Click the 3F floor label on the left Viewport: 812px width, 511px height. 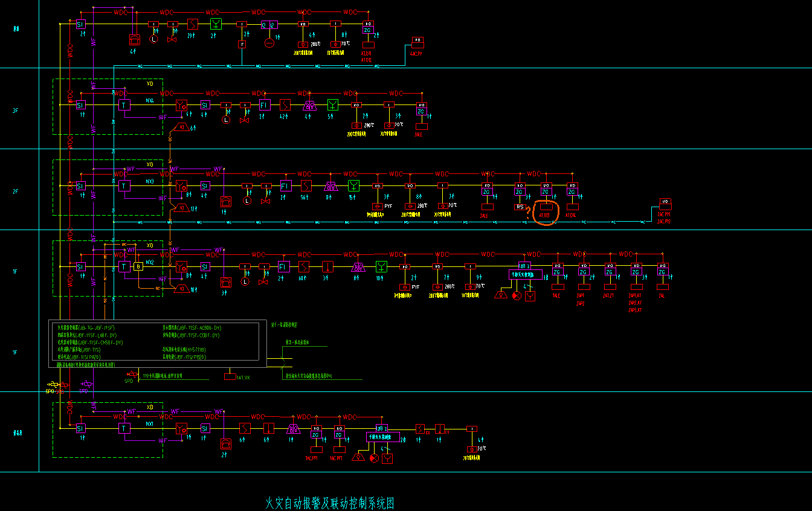tap(17, 111)
